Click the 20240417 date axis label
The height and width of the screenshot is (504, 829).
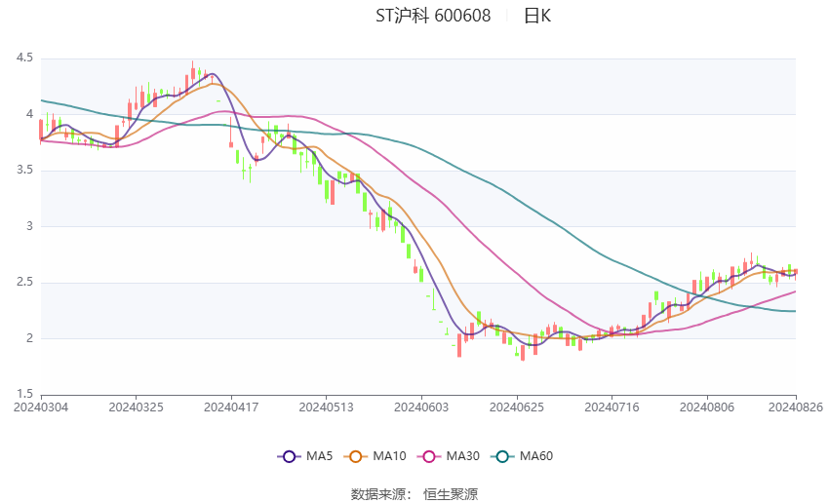(231, 407)
